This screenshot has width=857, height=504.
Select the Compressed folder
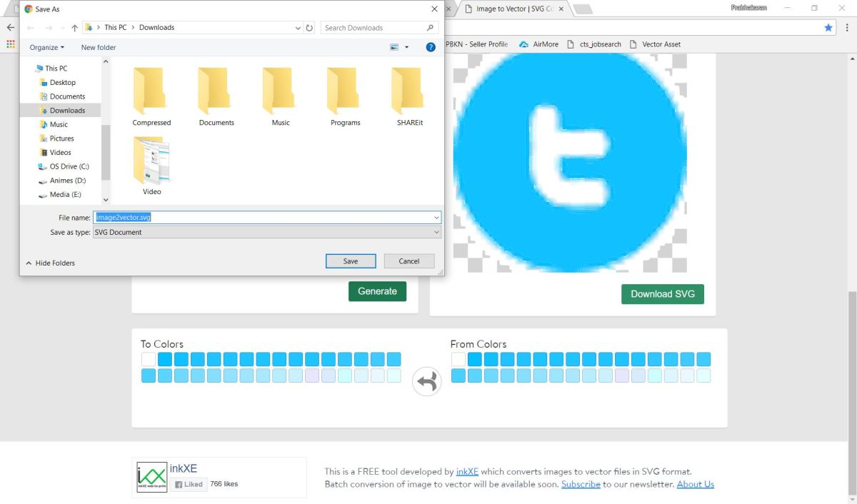coord(151,96)
